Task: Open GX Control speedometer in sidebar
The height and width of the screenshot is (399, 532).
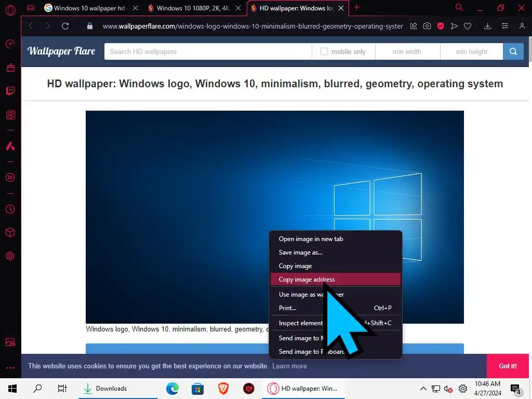Action: pyautogui.click(x=10, y=44)
